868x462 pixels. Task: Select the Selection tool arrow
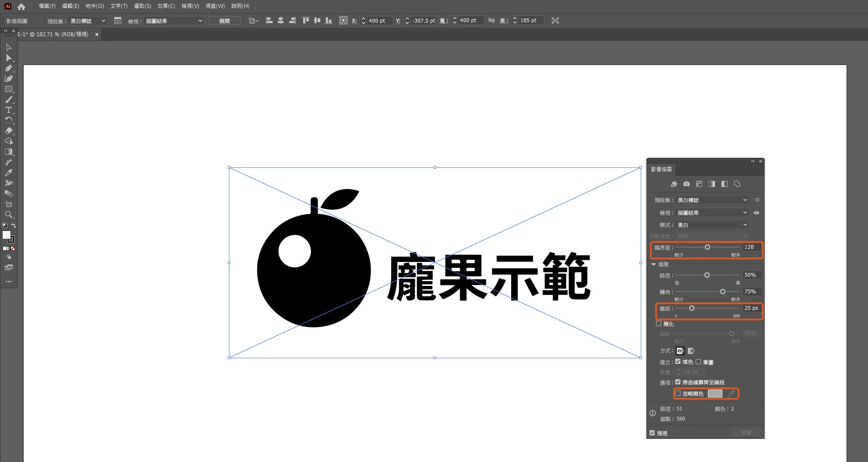(x=9, y=47)
